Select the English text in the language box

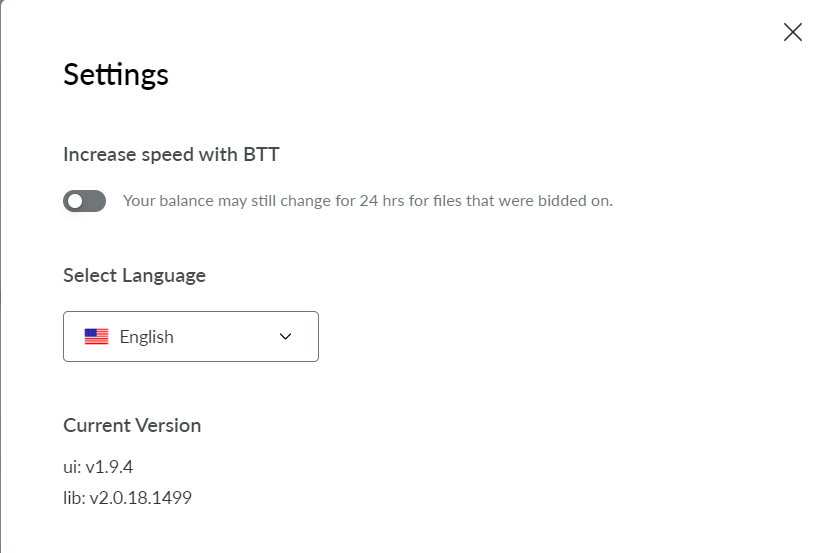(x=147, y=337)
